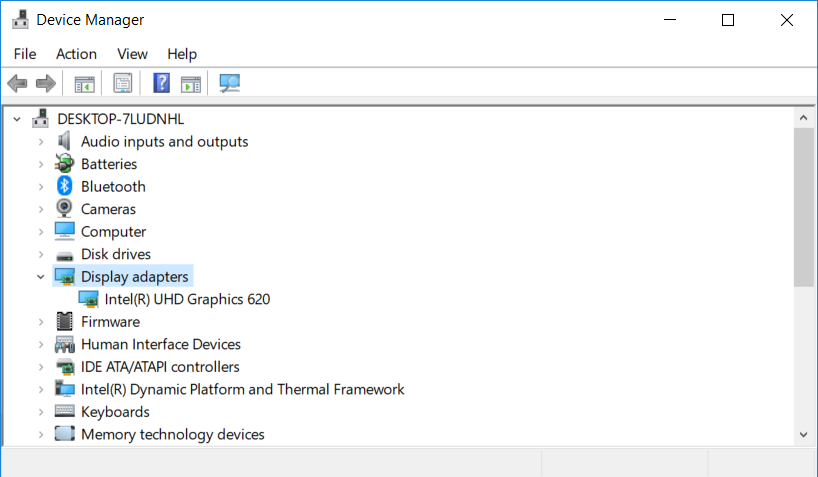Click the Batteries category icon
The width and height of the screenshot is (818, 477).
(64, 164)
